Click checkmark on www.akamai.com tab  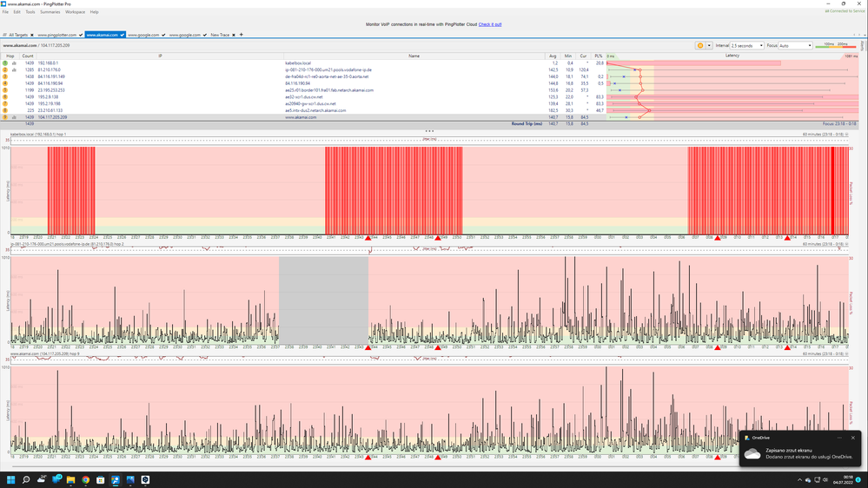(x=122, y=35)
